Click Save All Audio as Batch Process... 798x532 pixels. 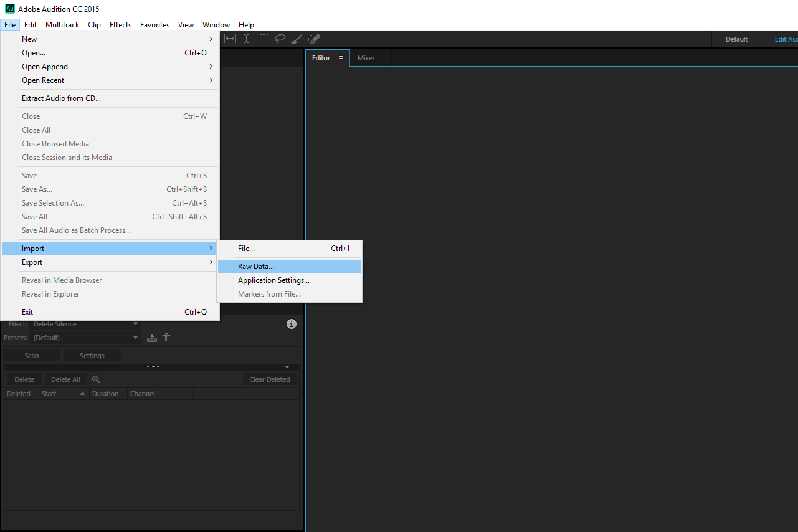point(111,230)
